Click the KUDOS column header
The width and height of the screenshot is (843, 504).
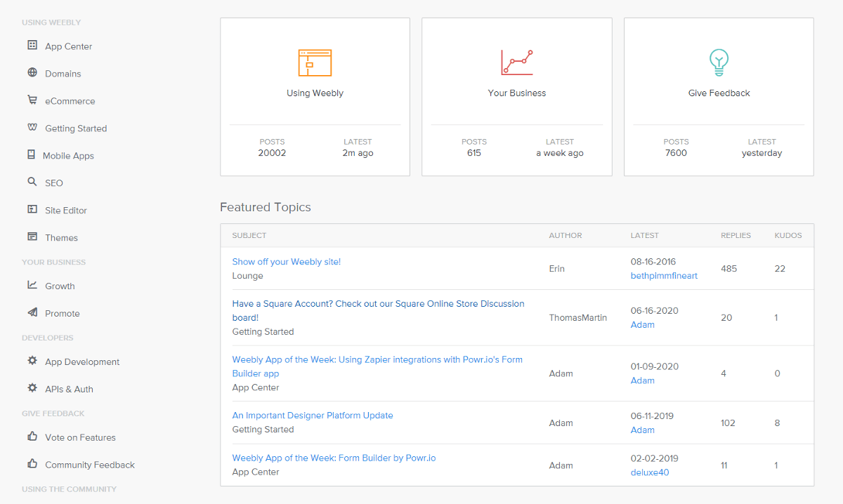[788, 236]
